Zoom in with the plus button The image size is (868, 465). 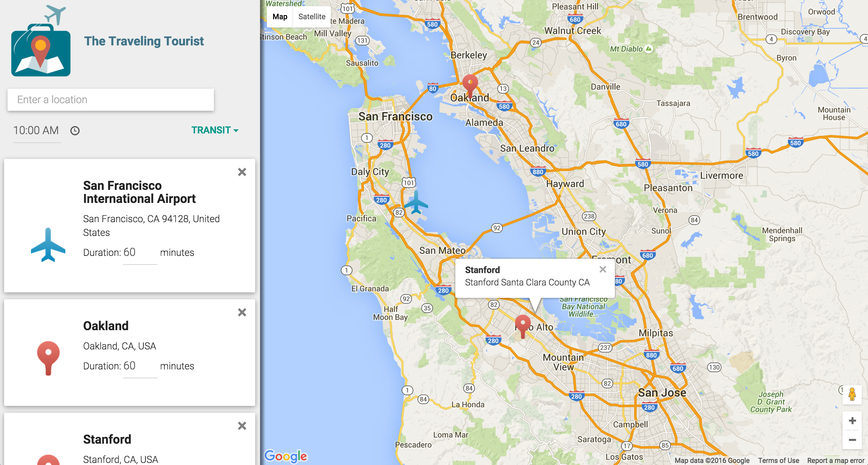pos(852,421)
